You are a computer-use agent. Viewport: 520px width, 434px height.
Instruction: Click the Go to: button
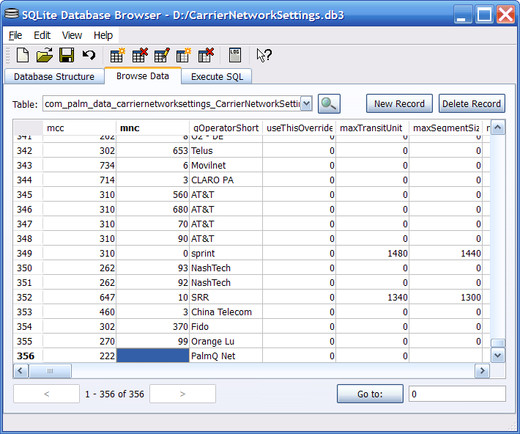370,394
